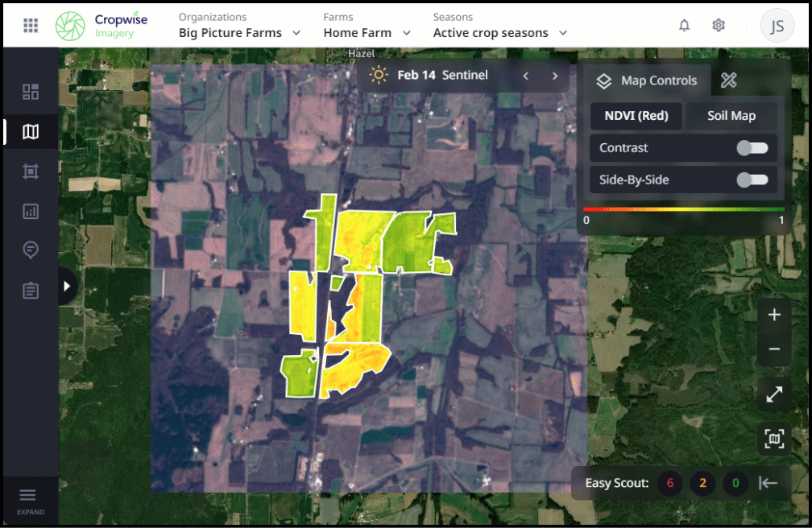Open the dashboard icon in left sidebar

[x=31, y=92]
